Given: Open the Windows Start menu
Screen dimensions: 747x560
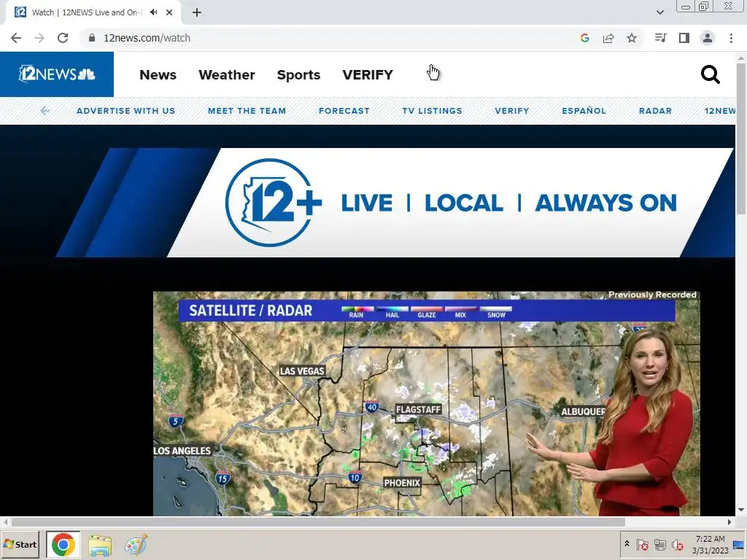Looking at the screenshot, I should click(20, 544).
